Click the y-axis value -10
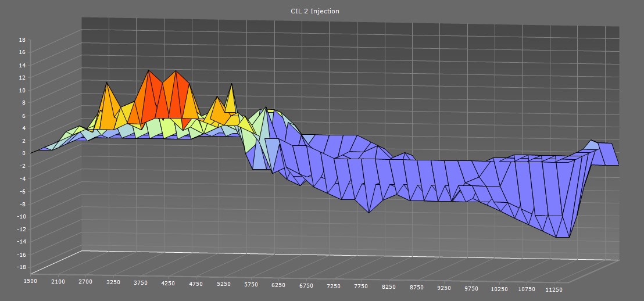This screenshot has height=301, width=644. (x=22, y=216)
